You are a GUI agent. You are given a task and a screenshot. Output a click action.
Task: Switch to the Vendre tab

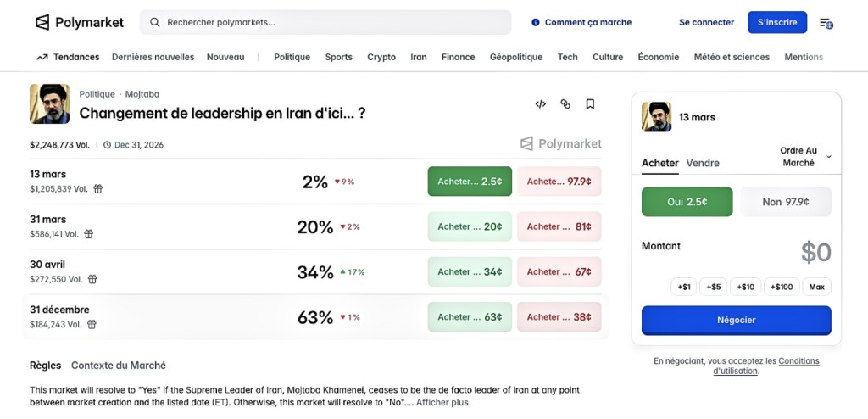(703, 163)
